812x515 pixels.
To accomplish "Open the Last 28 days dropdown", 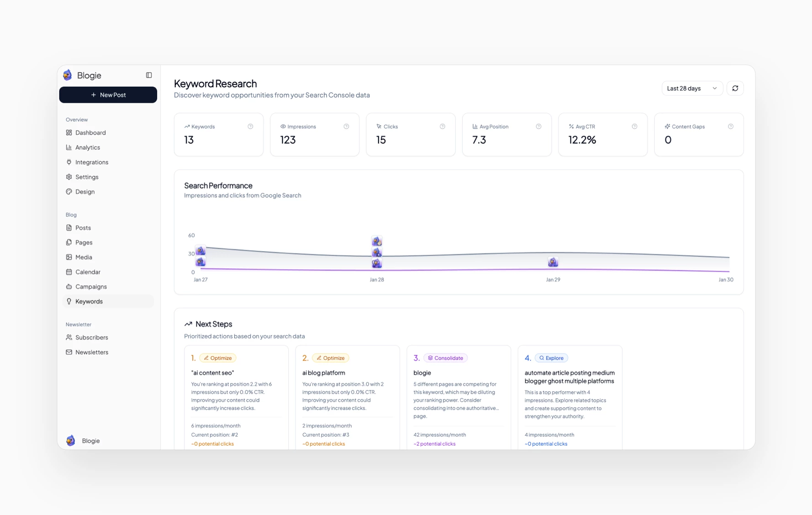I will tap(691, 89).
